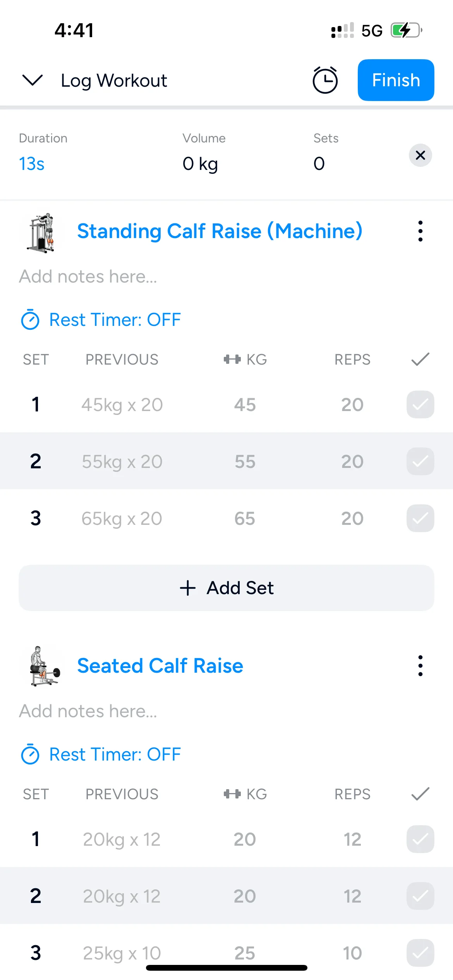Open the alarm clock timer icon
The width and height of the screenshot is (453, 980).
click(325, 80)
